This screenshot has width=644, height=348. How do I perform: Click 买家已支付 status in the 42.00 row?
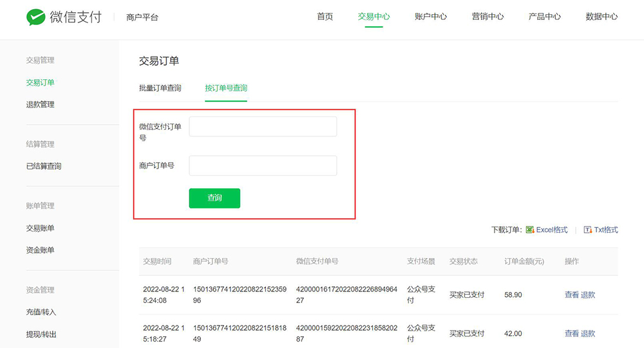467,333
